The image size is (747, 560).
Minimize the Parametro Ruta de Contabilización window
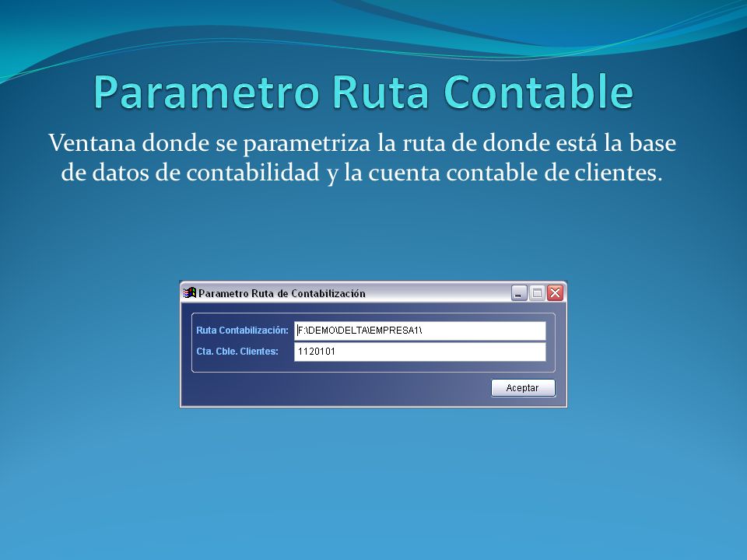pyautogui.click(x=519, y=293)
